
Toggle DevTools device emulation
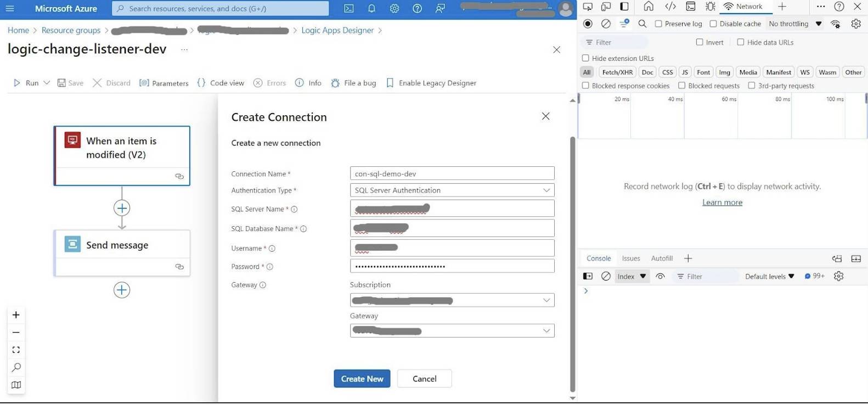point(606,7)
